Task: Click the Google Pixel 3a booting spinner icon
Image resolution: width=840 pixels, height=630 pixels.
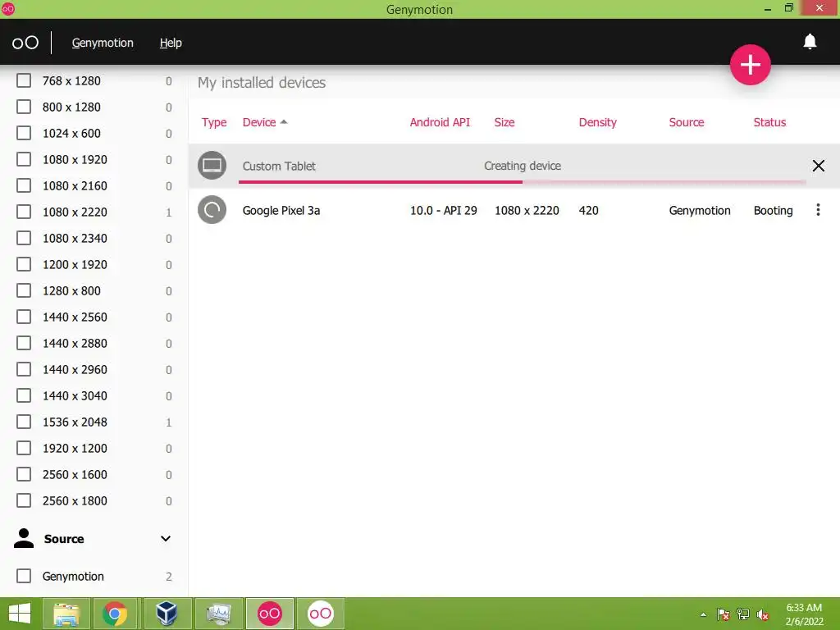Action: (x=212, y=210)
